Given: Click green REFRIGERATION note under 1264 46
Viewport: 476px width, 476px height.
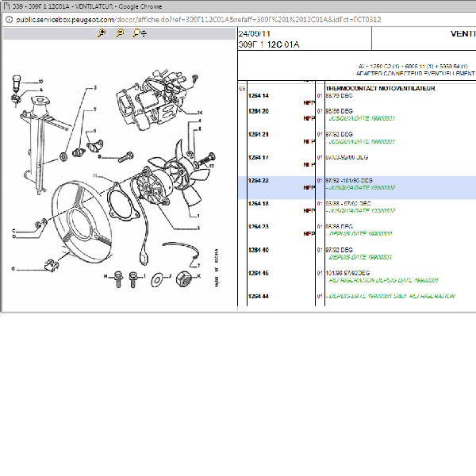Looking at the screenshot, I should 383,280.
